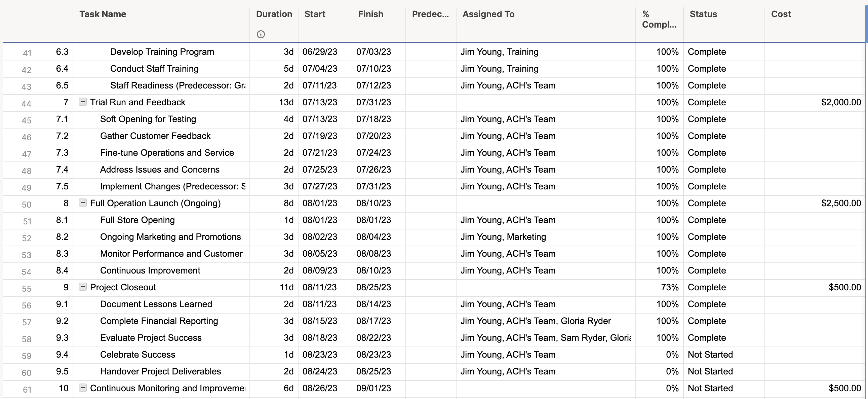Click the task name "Conduct Staff Training"

(x=154, y=69)
